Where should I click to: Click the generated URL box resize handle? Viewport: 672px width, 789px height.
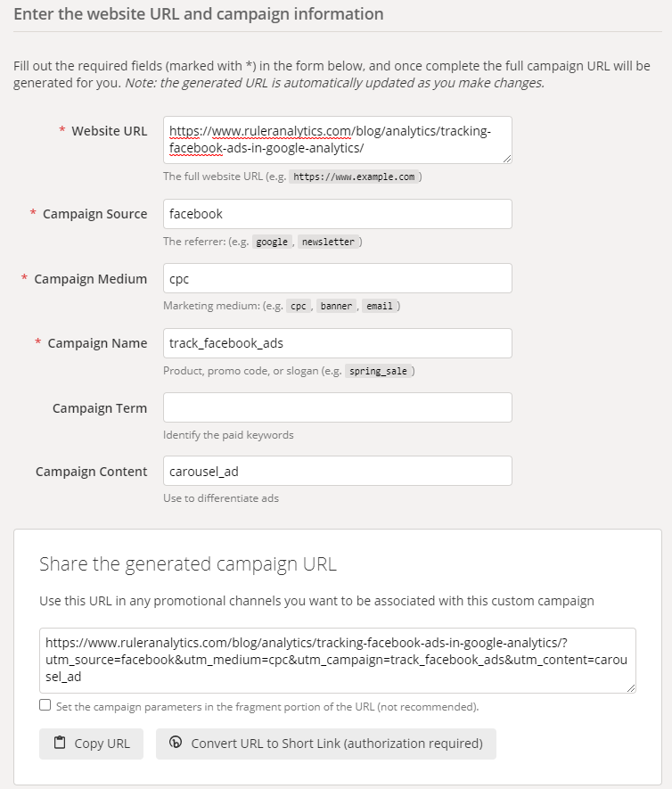pyautogui.click(x=630, y=686)
